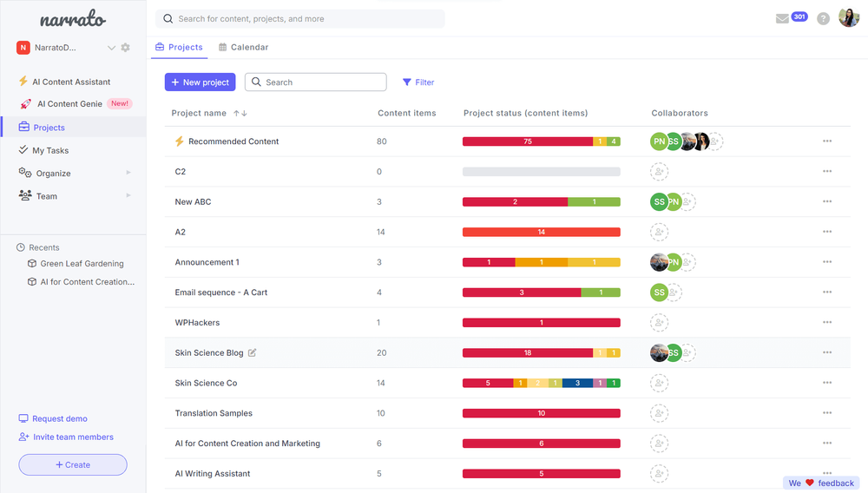Image resolution: width=868 pixels, height=493 pixels.
Task: Click the blue 3 segment of Skin Science Co status
Action: (x=577, y=383)
